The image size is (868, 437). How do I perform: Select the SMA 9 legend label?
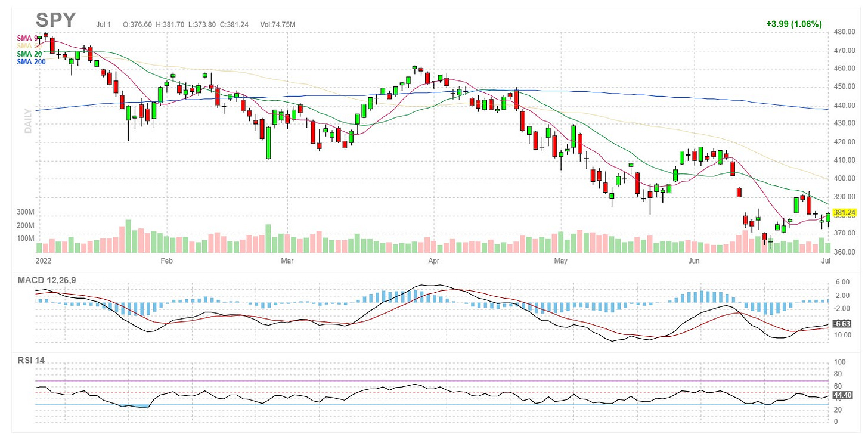27,38
